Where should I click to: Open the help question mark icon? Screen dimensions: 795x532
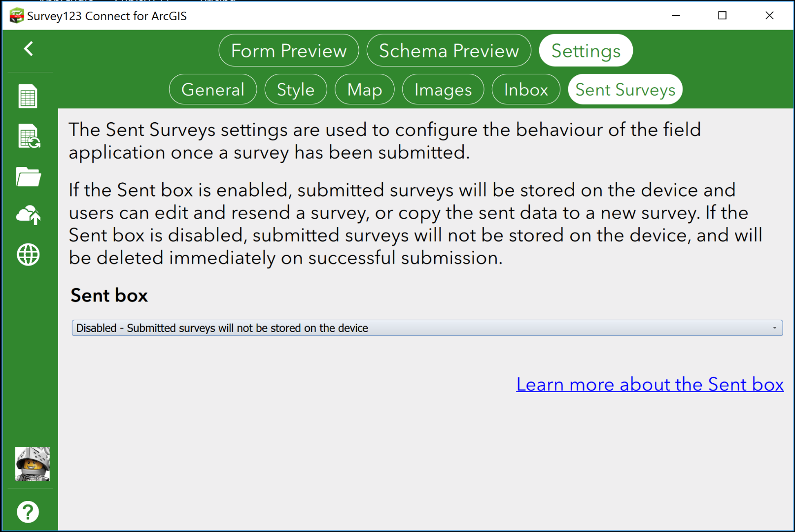point(28,512)
